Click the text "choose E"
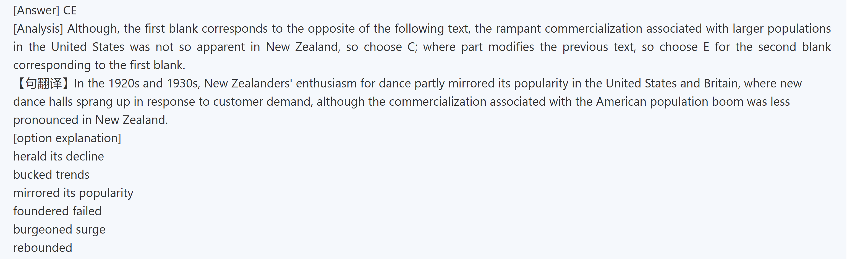 tap(684, 47)
